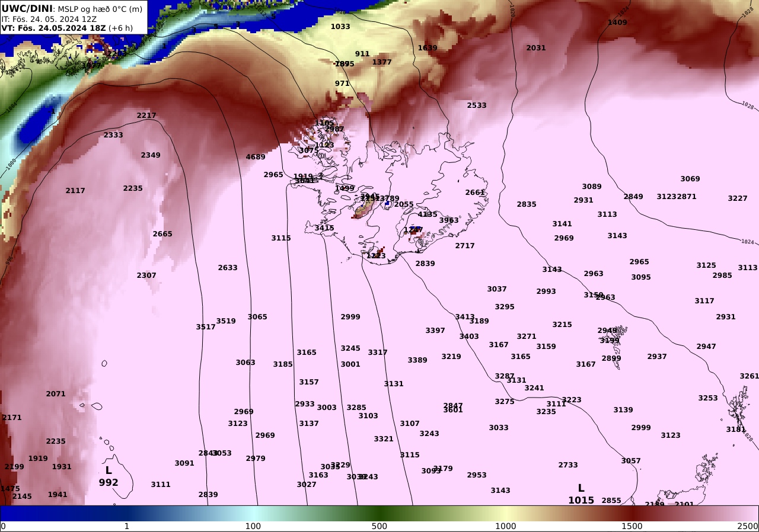The height and width of the screenshot is (532, 759).
Task: Click the height value 2835
Action: point(527,204)
